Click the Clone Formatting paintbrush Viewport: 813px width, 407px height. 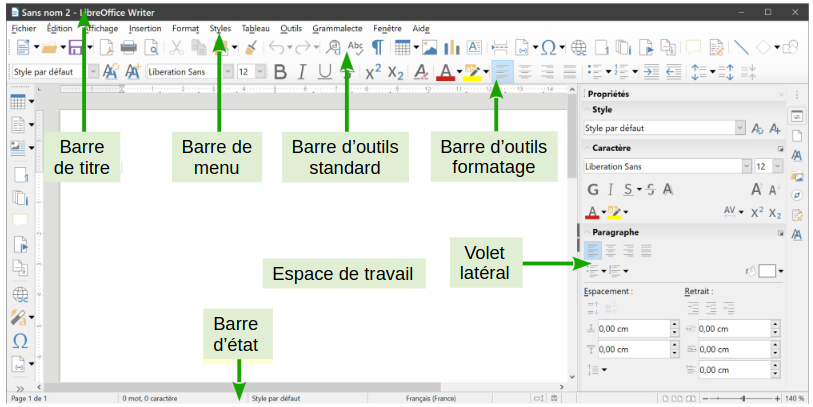[x=251, y=48]
